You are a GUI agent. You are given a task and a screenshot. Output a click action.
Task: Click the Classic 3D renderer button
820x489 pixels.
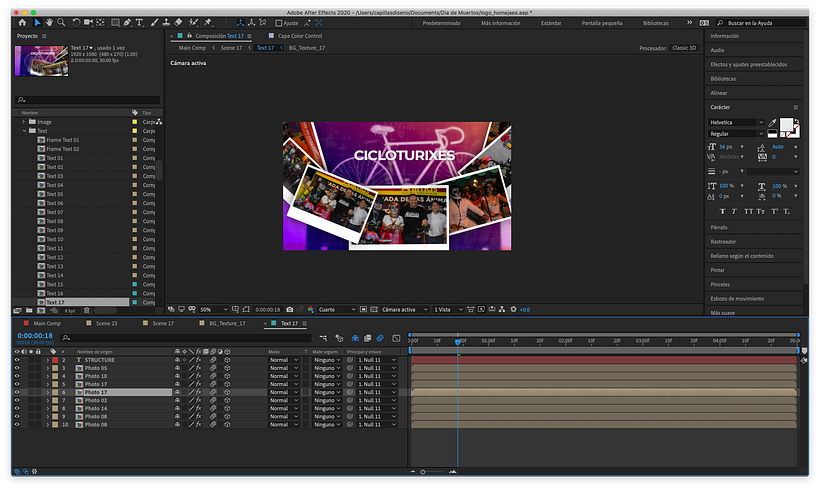click(x=684, y=48)
